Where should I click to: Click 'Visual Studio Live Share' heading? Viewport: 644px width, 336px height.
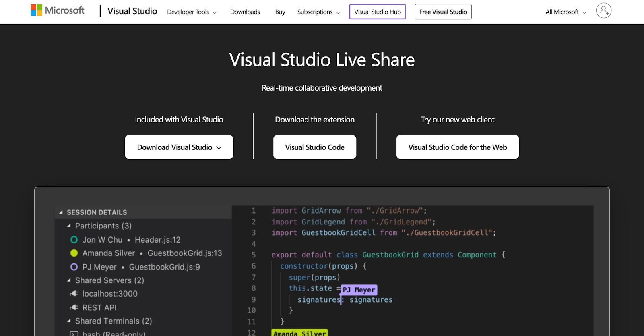point(322,60)
